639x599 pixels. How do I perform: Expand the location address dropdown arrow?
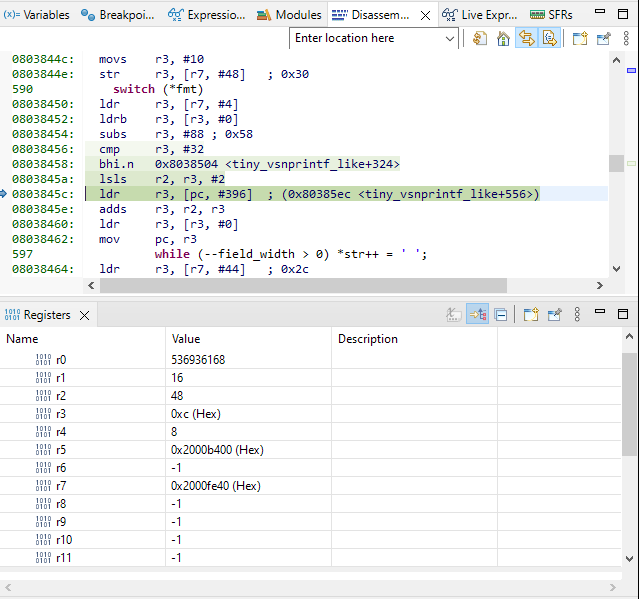(x=449, y=38)
